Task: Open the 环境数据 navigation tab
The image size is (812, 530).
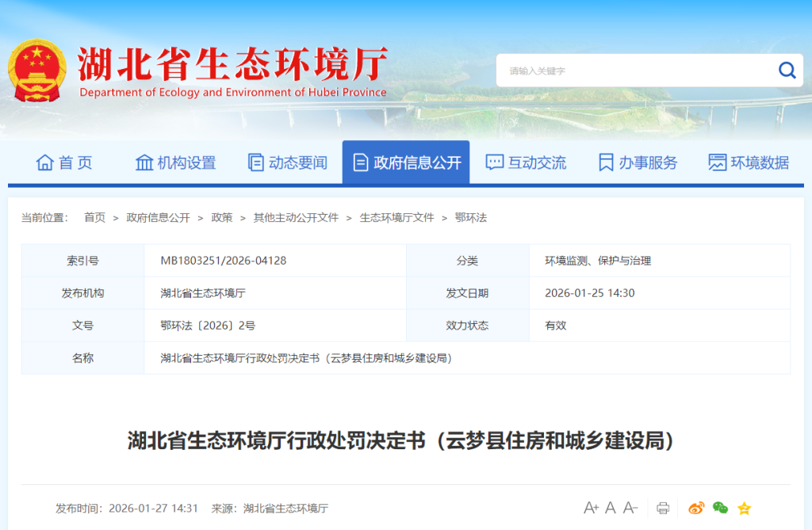Action: [749, 162]
